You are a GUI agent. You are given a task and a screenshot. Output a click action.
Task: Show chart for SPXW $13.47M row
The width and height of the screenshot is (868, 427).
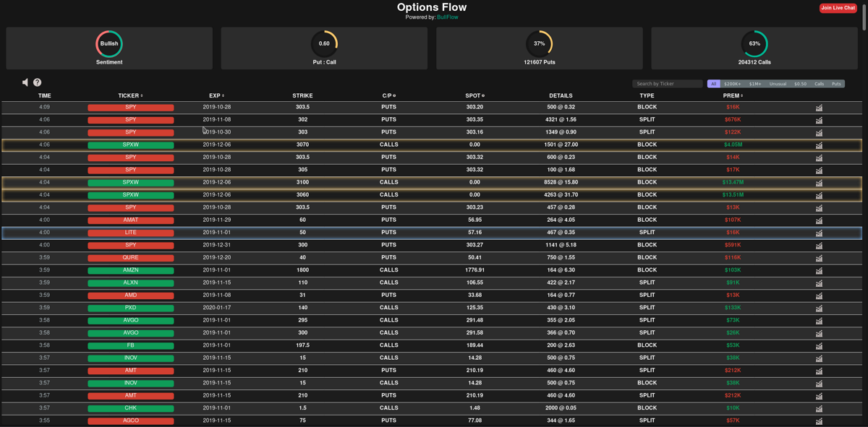pos(819,183)
